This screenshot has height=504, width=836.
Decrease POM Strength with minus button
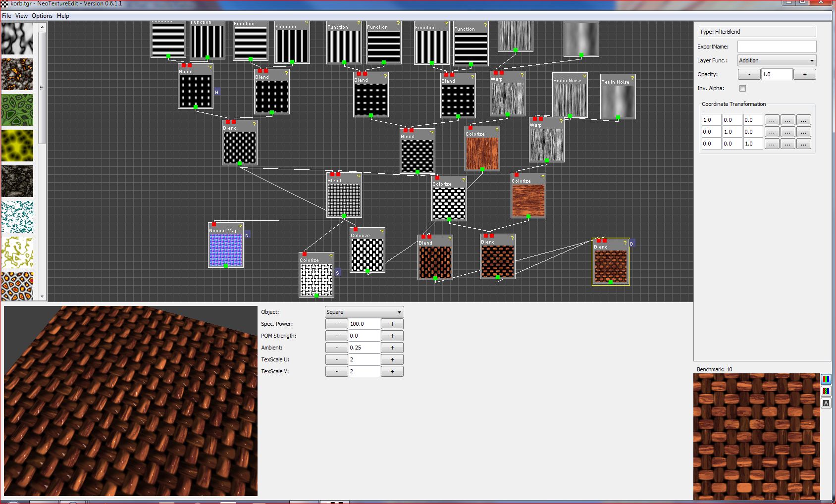(x=337, y=336)
